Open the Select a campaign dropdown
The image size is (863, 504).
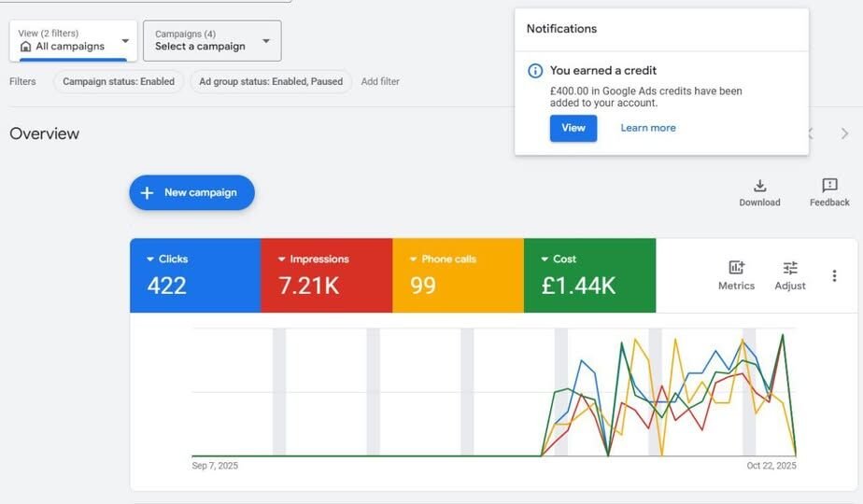pyautogui.click(x=266, y=41)
